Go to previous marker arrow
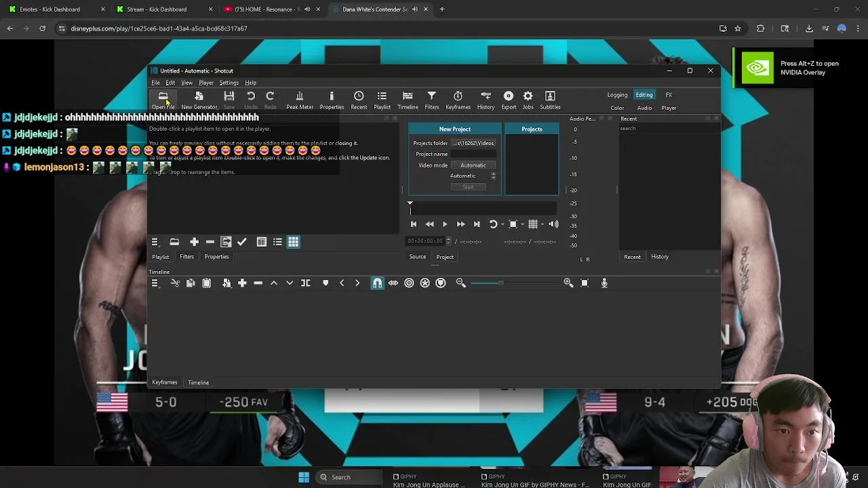Image resolution: width=868 pixels, height=488 pixels. pos(342,283)
